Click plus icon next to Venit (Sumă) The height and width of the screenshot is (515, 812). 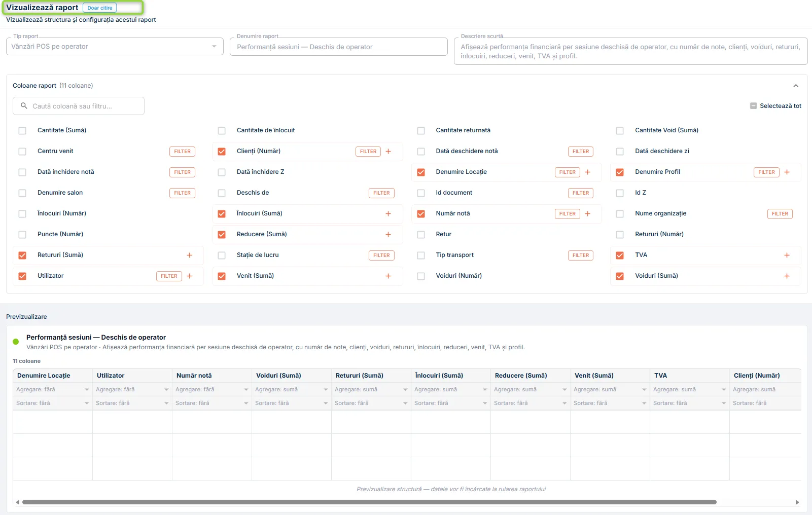tap(389, 276)
